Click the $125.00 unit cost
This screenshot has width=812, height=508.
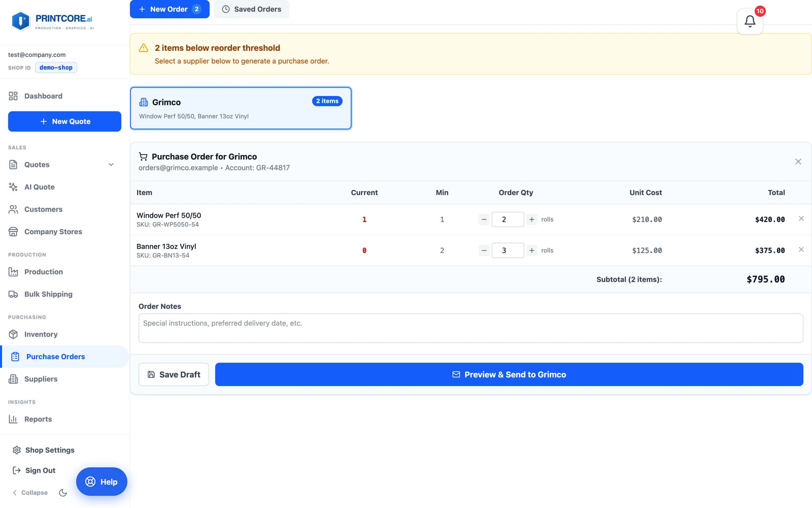pyautogui.click(x=647, y=250)
